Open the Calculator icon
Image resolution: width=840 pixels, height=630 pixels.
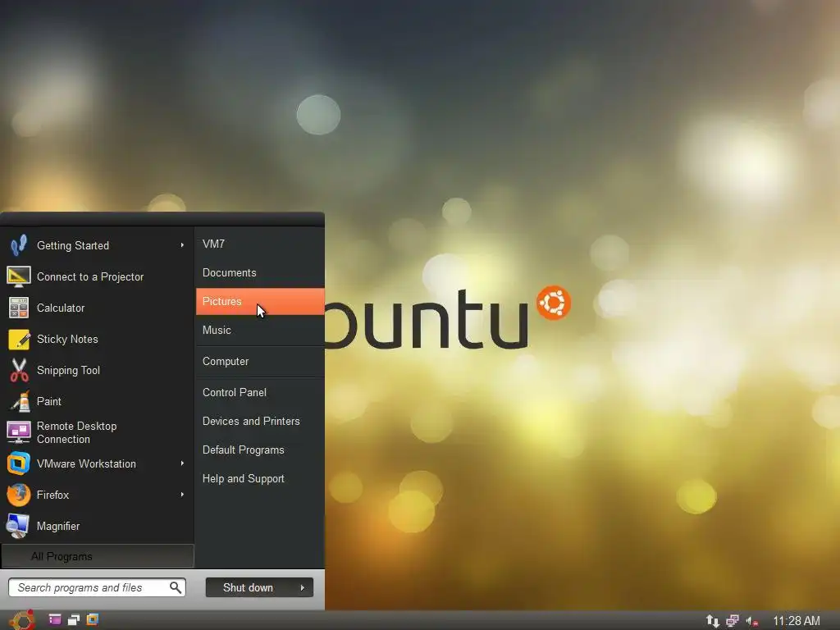pyautogui.click(x=19, y=308)
